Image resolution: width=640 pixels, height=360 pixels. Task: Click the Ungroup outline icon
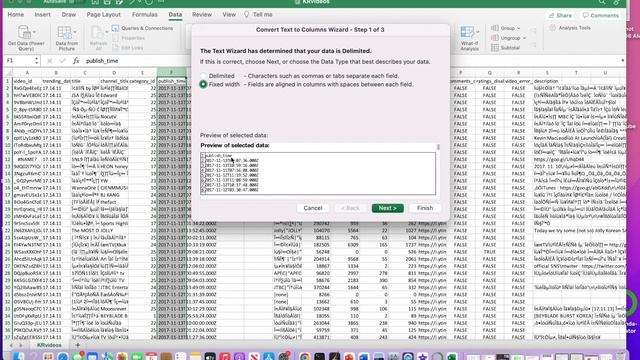tap(495, 38)
